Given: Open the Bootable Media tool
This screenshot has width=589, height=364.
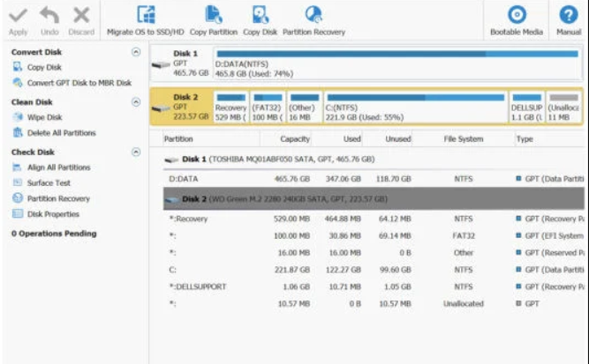Looking at the screenshot, I should [x=517, y=15].
